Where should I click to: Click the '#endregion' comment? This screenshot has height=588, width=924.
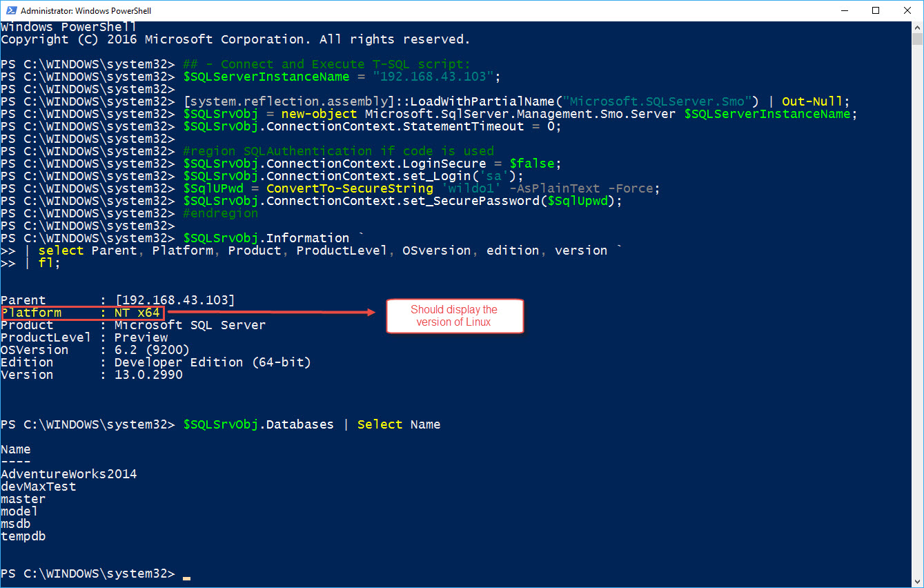[221, 213]
